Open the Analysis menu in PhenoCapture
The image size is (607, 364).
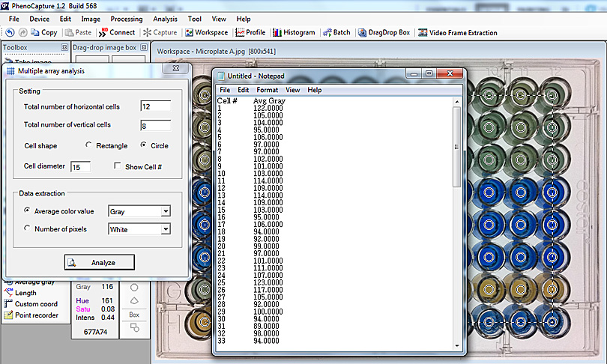(165, 19)
